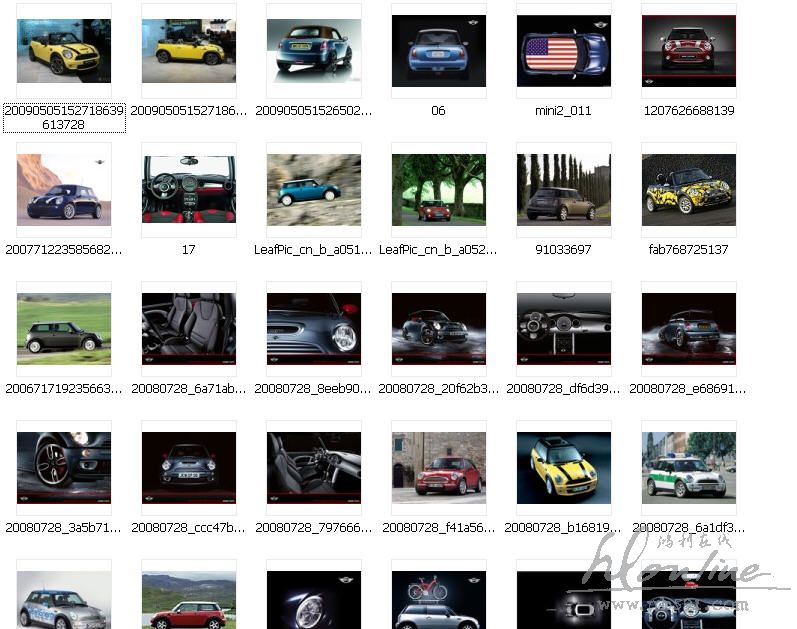Click the yellow striped Mini thumbnail 20080728_b16819
This screenshot has width=797, height=629.
[x=563, y=466]
